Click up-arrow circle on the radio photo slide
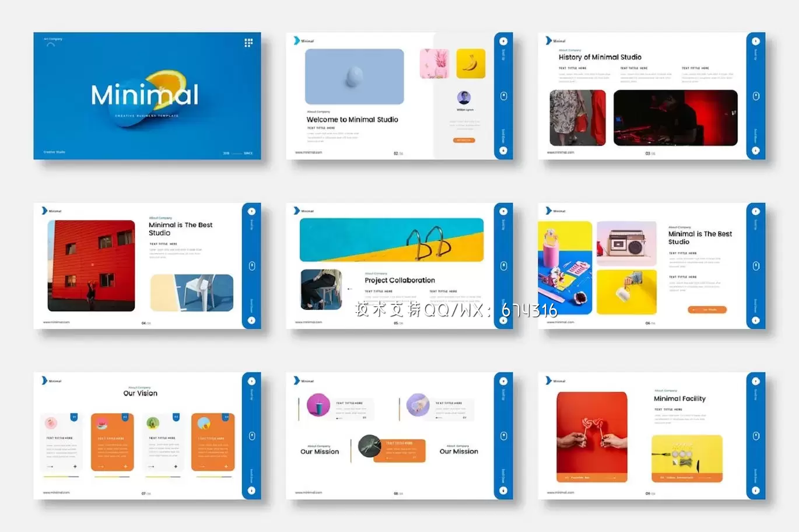 coord(755,211)
